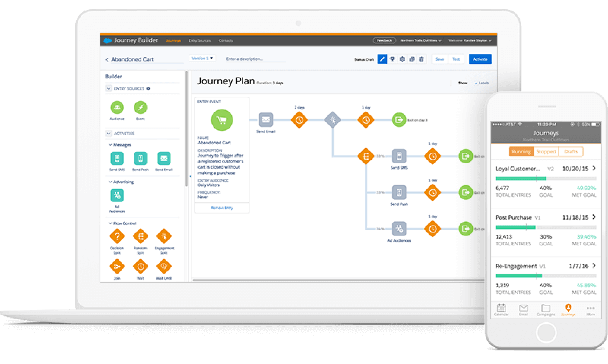
Task: Pick the Send Push activity in Builder
Action: [140, 159]
